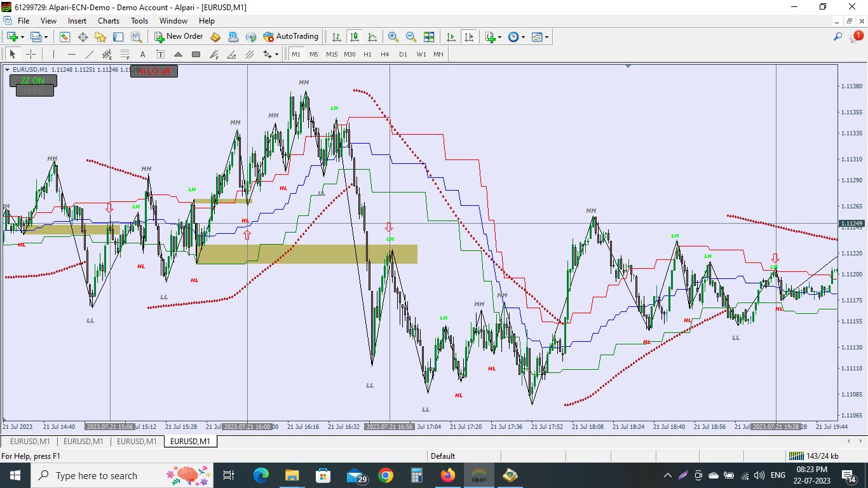This screenshot has width=868, height=488.
Task: Toggle the Terminal panel icon
Action: [118, 37]
